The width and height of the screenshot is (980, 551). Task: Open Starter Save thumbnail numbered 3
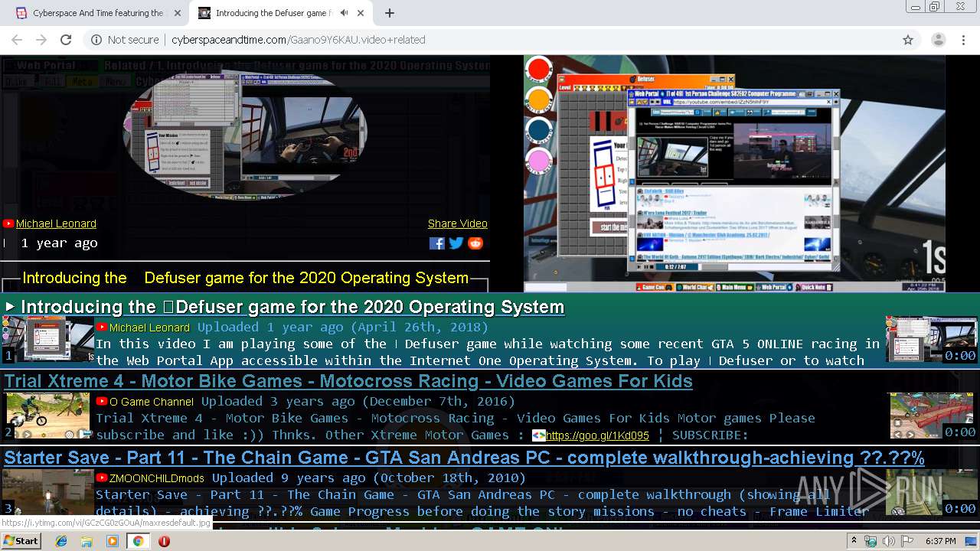(x=47, y=492)
